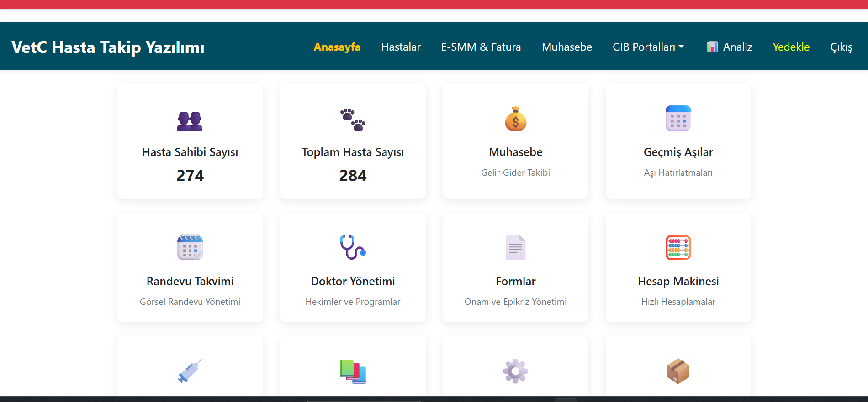Click Çıkış to log out
This screenshot has width=868, height=402.
tap(841, 47)
